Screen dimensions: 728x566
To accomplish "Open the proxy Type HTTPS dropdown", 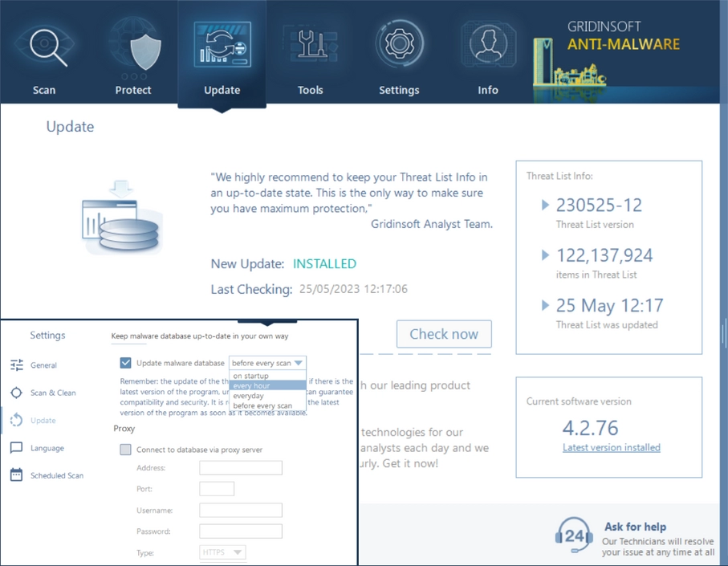I will click(222, 552).
